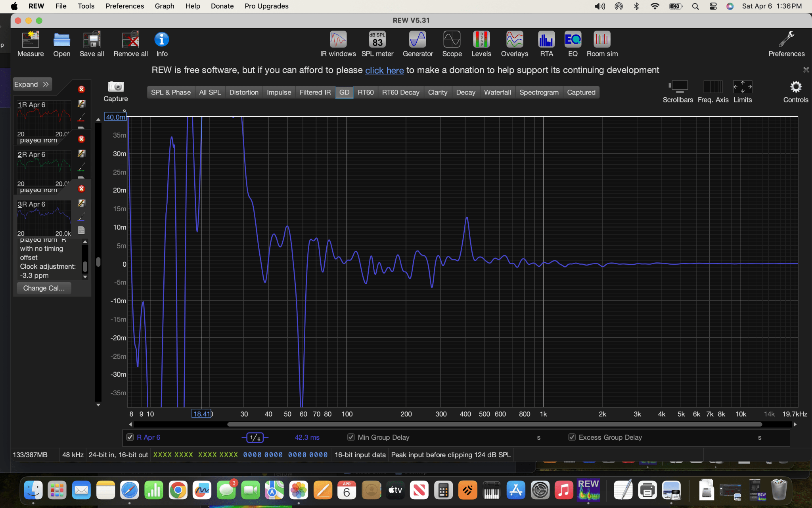The image size is (812, 508).
Task: Step the graph vertical axis up arrow
Action: (98, 119)
